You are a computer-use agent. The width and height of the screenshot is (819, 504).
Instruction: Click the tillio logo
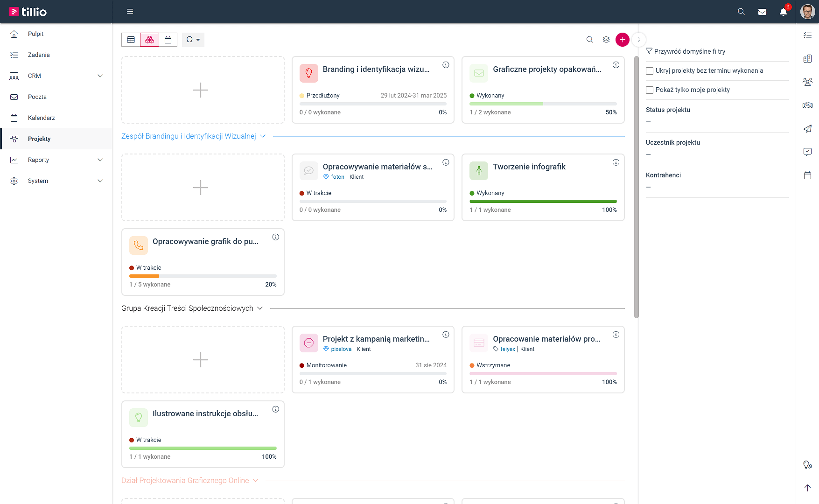pyautogui.click(x=28, y=12)
